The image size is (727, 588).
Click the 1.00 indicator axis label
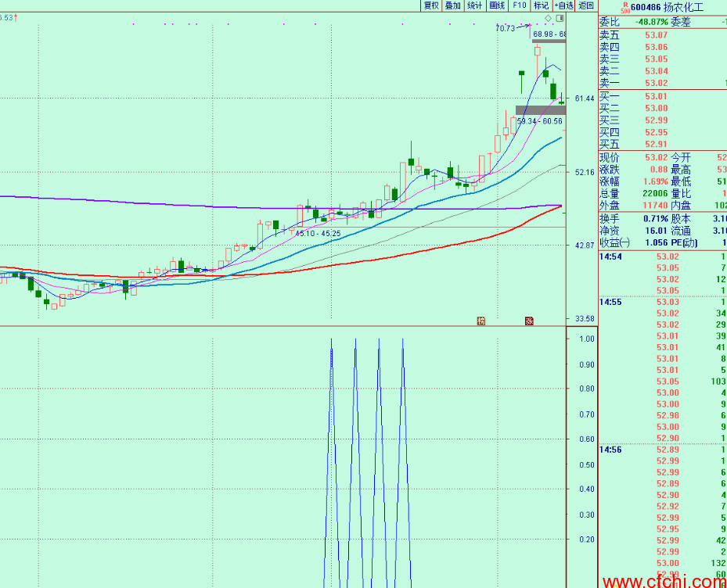coord(587,339)
